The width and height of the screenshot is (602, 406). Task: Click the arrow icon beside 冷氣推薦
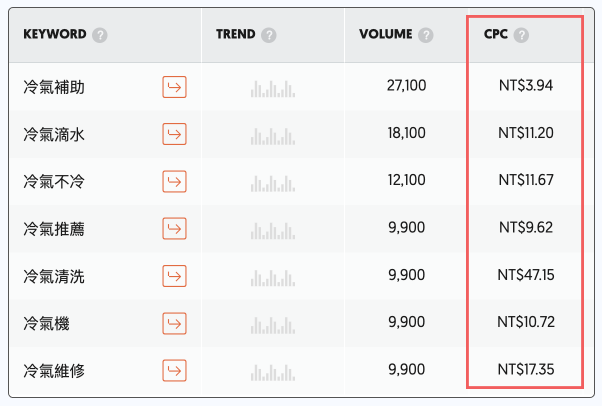174,229
